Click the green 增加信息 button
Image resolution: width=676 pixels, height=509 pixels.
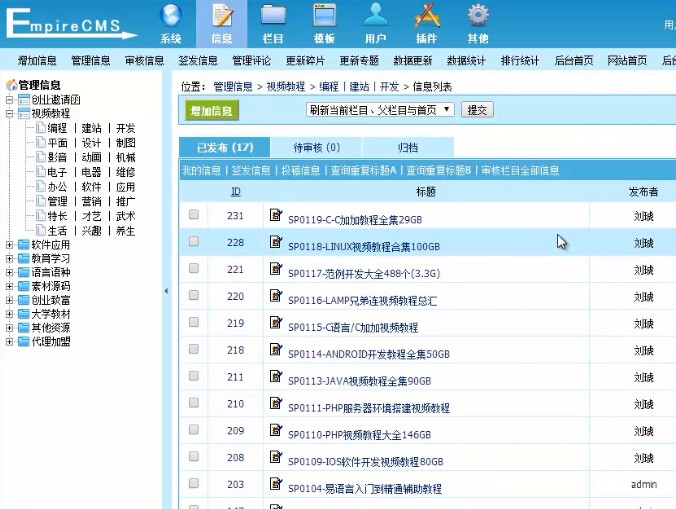(x=211, y=111)
